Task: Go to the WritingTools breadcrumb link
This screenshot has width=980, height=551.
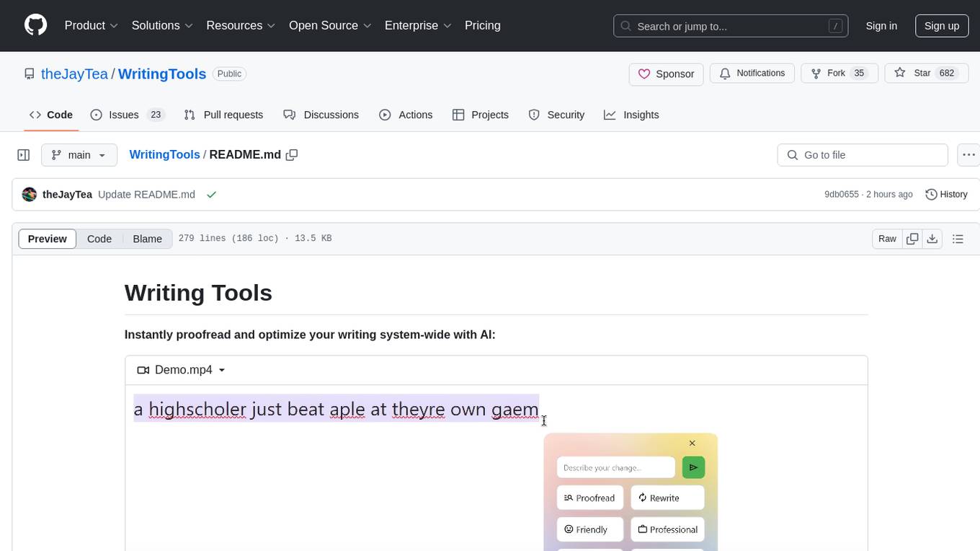Action: tap(164, 155)
